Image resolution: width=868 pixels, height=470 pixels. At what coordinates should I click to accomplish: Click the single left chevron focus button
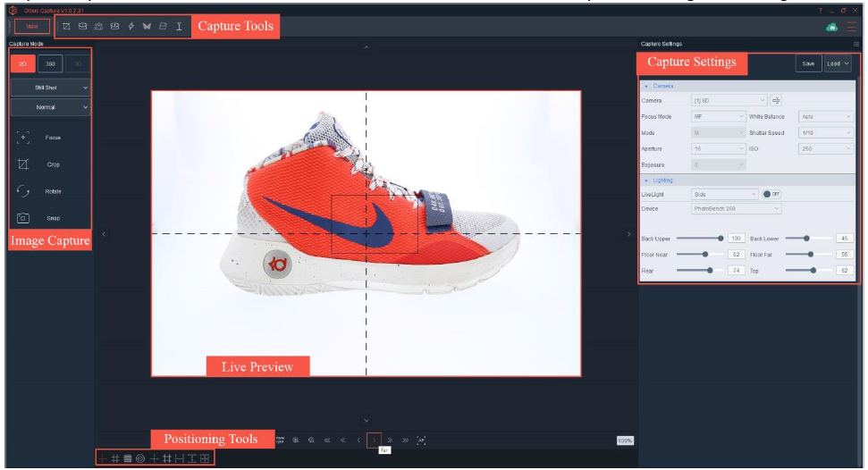pyautogui.click(x=358, y=441)
